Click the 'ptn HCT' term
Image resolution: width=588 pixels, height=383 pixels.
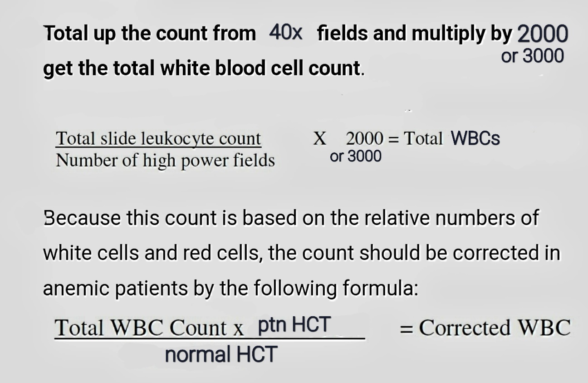[x=294, y=325]
